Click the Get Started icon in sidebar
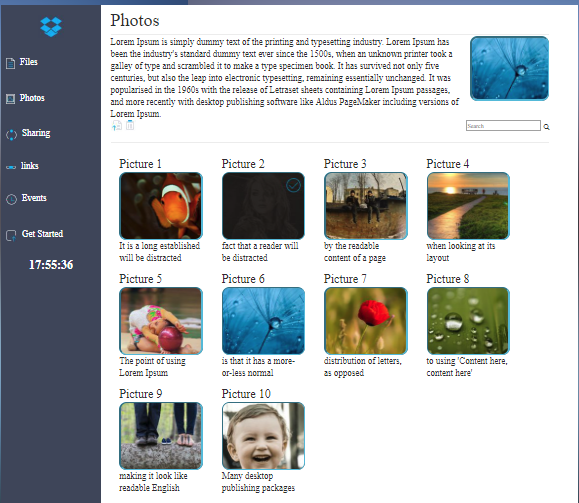 point(11,235)
